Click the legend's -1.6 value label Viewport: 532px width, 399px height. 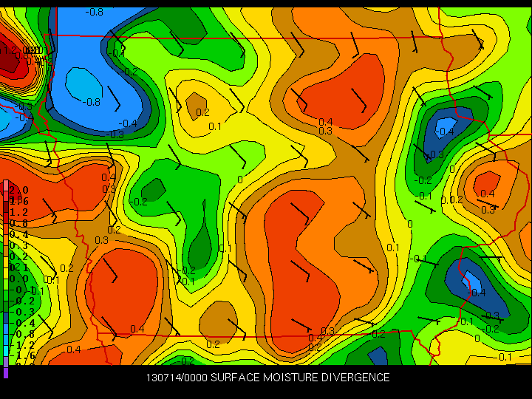coord(21,356)
